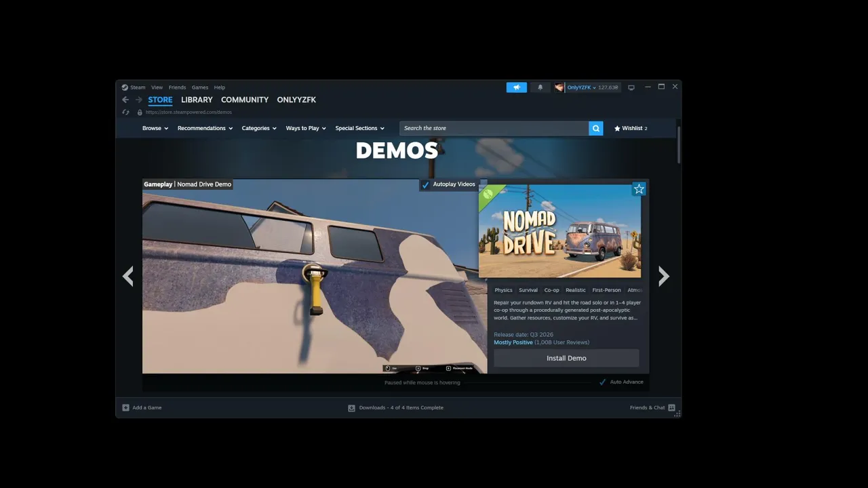The height and width of the screenshot is (488, 868).
Task: Click the Install Demo button
Action: click(x=566, y=358)
